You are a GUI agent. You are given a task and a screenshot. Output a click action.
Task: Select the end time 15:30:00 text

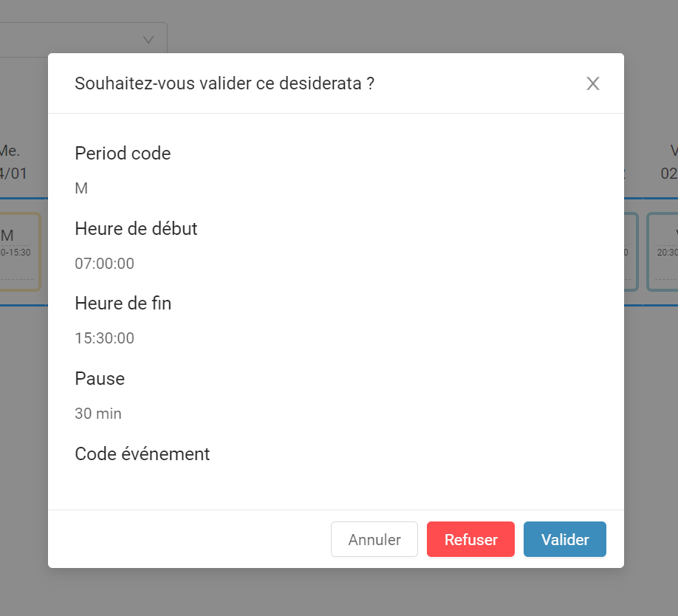[x=105, y=338]
